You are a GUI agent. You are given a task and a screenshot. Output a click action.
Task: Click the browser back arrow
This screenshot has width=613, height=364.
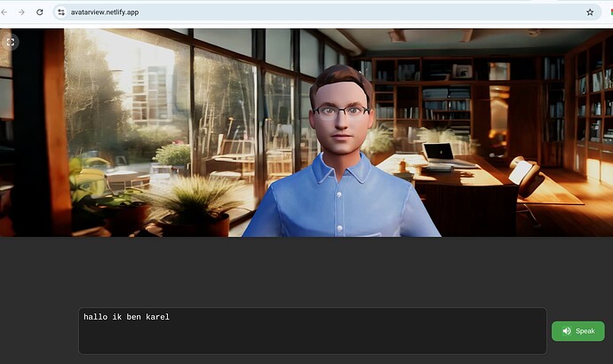(7, 12)
